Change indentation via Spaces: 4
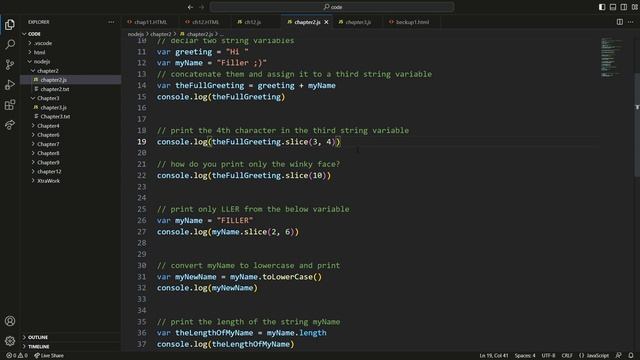This screenshot has height=360, width=640. tap(525, 356)
